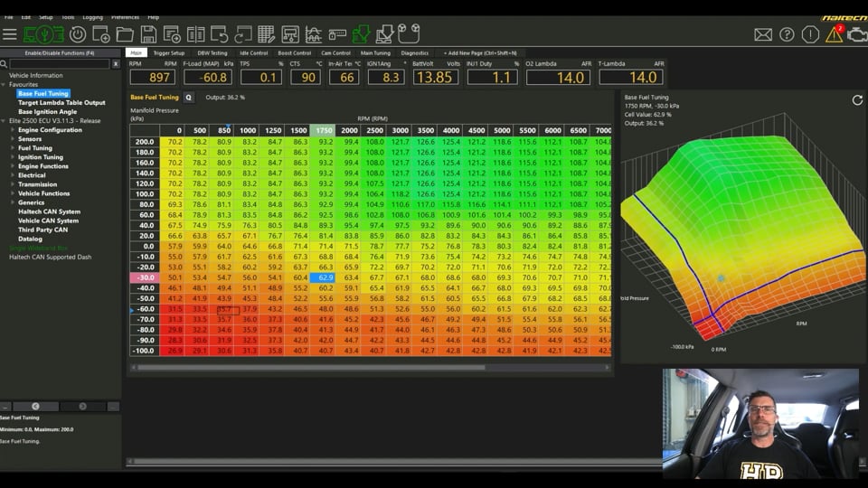This screenshot has height=488, width=868.
Task: Collapse the Elite 2500 ECU node
Action: point(4,120)
